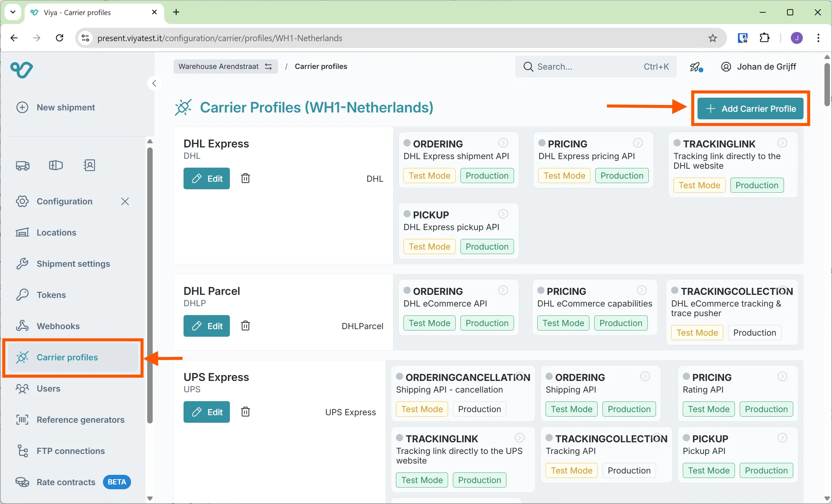Screen dimensions: 832x504
Task: Delete the DHL Express carrier profile
Action: pos(245,178)
